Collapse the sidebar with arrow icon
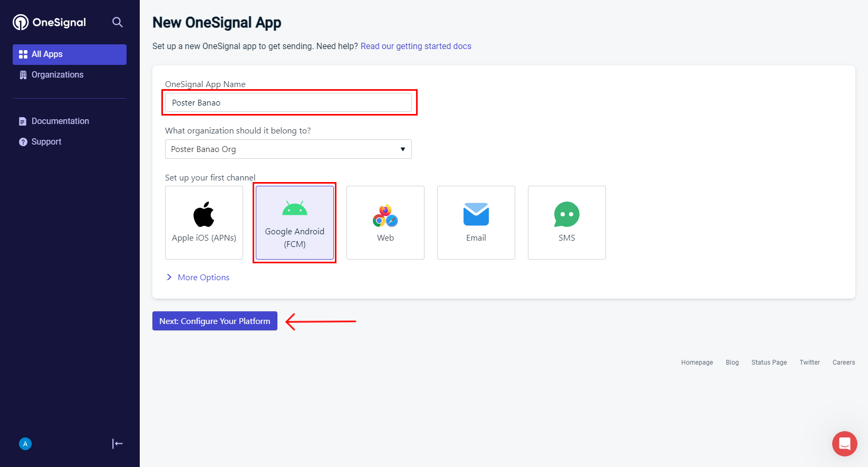Image resolution: width=868 pixels, height=467 pixels. [x=118, y=444]
